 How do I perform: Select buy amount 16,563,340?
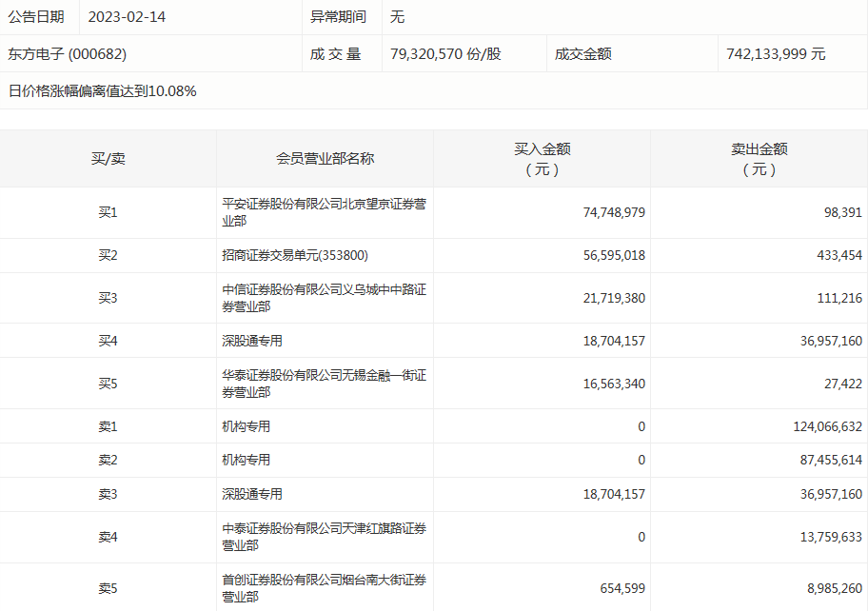614,384
